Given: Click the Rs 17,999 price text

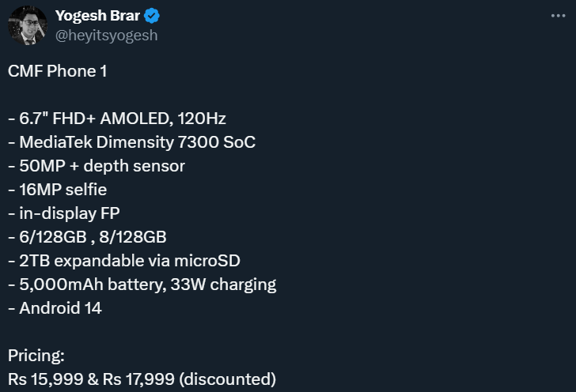Looking at the screenshot, I should (138, 379).
